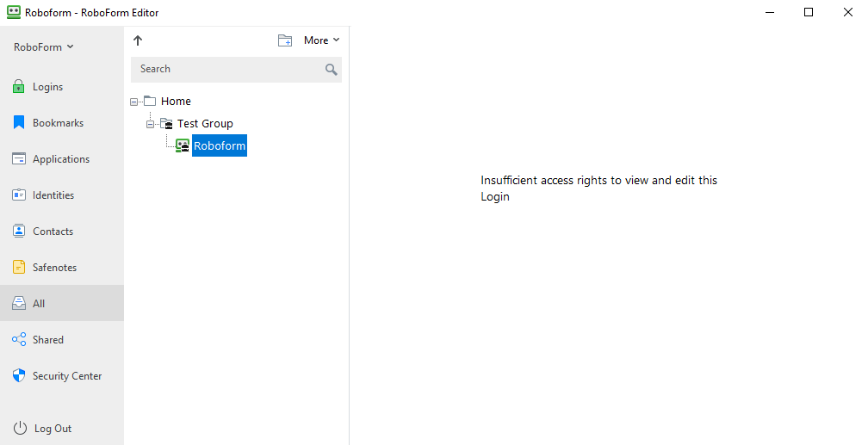Open the Safenotes section label
The width and height of the screenshot is (868, 445).
click(54, 268)
